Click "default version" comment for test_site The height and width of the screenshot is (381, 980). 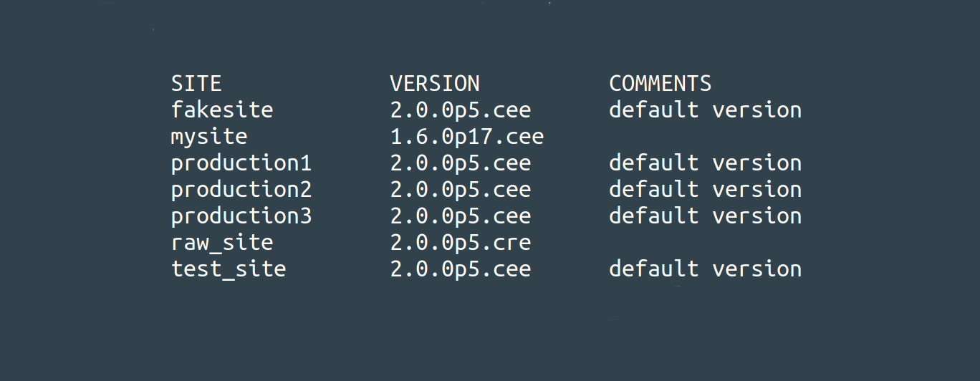tap(706, 269)
